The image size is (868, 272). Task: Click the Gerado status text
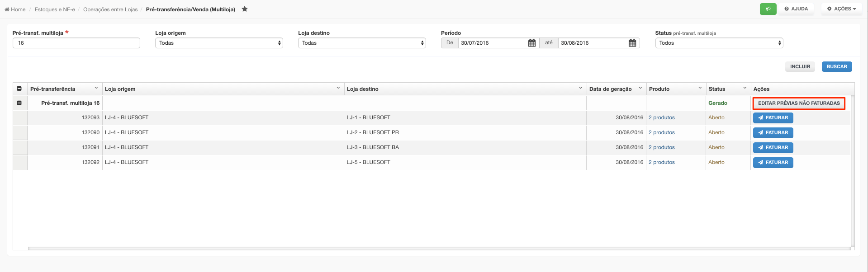(x=718, y=103)
